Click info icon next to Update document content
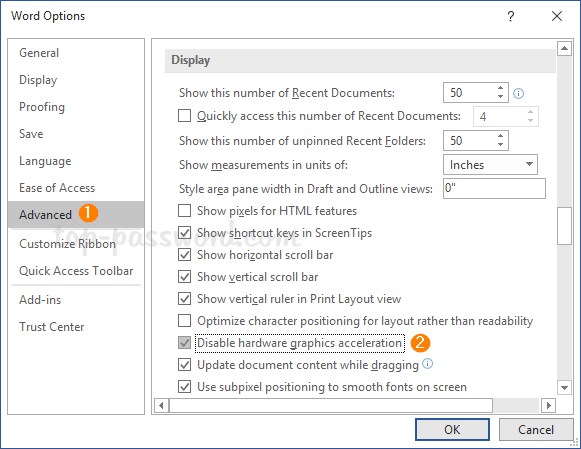Viewport: 581px width, 449px height. click(427, 364)
